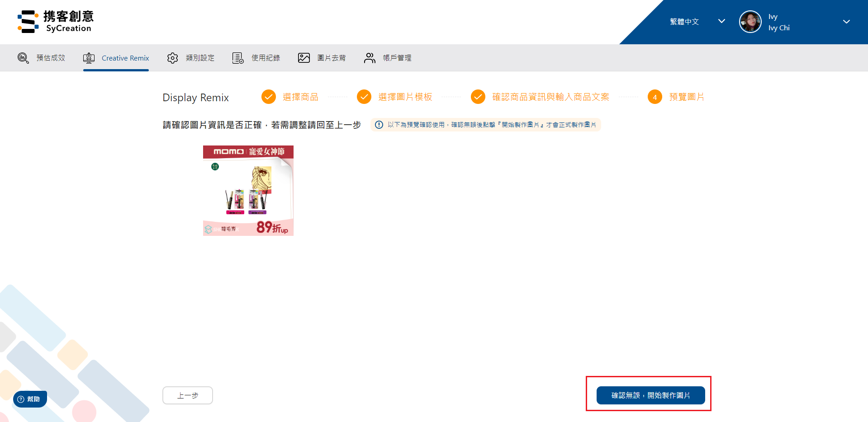The width and height of the screenshot is (868, 422).
Task: Click the 上一步 button
Action: pyautogui.click(x=188, y=395)
